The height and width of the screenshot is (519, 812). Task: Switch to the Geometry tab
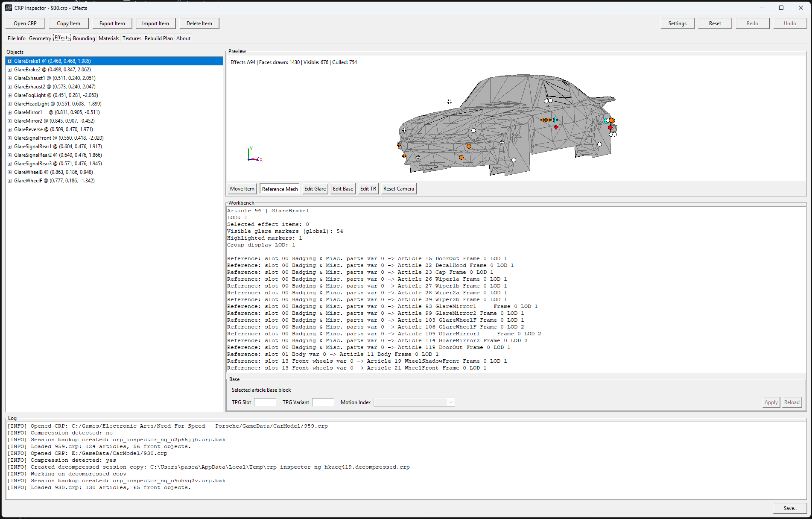(40, 38)
